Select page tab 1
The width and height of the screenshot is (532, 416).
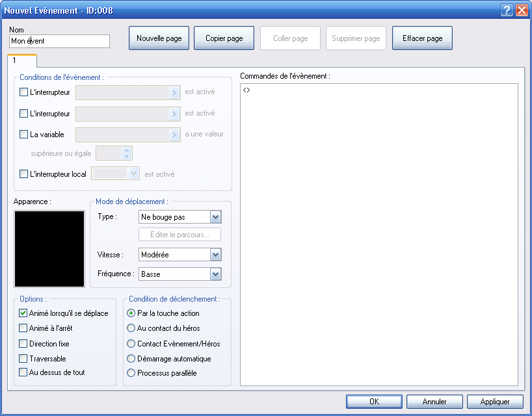pyautogui.click(x=22, y=60)
